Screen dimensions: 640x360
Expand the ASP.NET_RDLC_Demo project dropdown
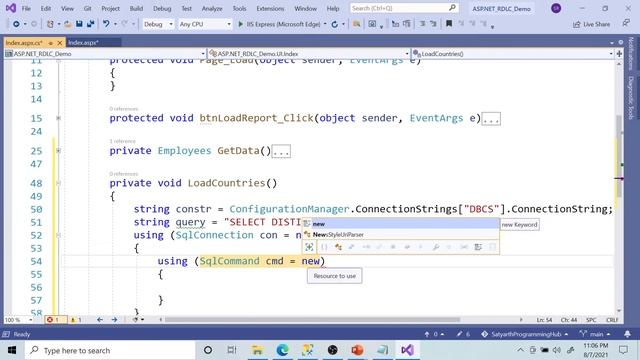[203, 54]
